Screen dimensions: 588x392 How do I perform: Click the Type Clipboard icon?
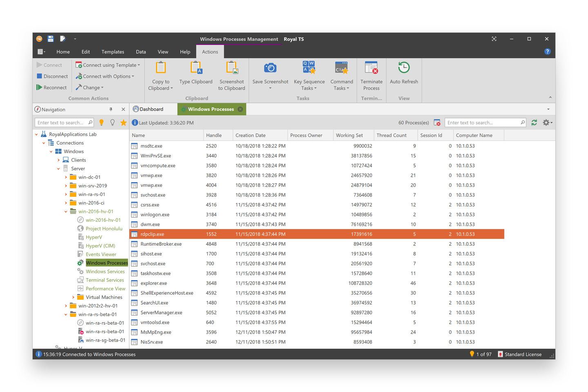point(196,67)
